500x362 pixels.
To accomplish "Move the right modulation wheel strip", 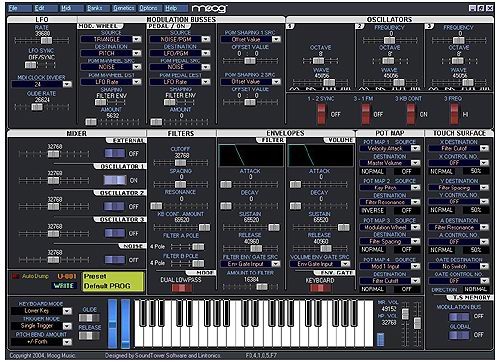I will point(126,324).
